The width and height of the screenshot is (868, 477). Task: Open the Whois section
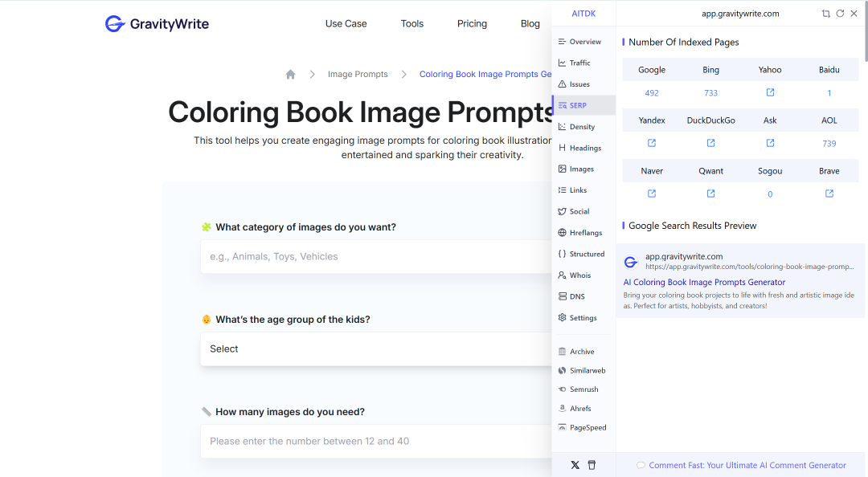coord(584,275)
